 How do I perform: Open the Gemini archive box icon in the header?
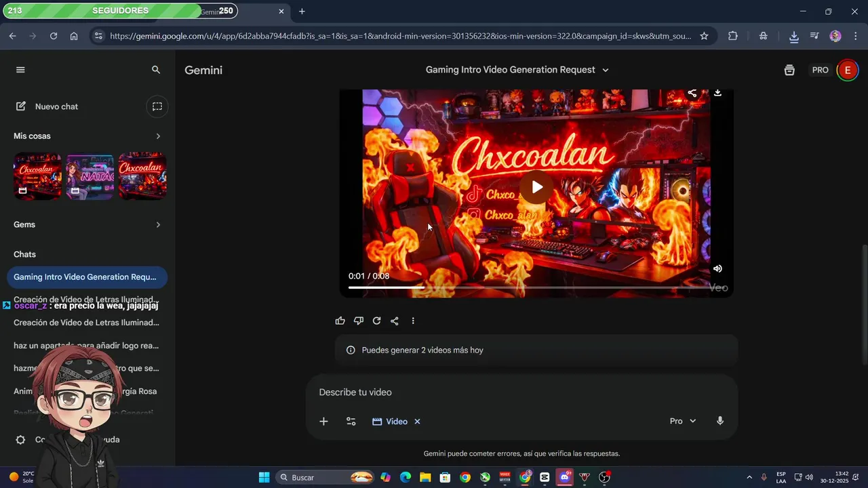coord(789,70)
